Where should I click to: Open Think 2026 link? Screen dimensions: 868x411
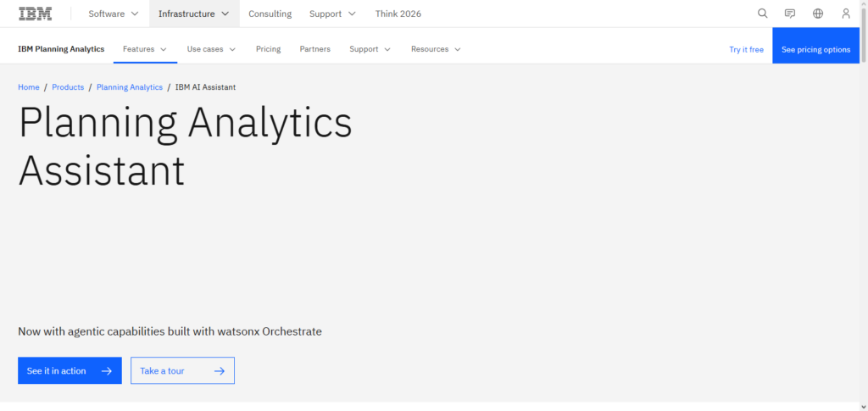coord(398,14)
